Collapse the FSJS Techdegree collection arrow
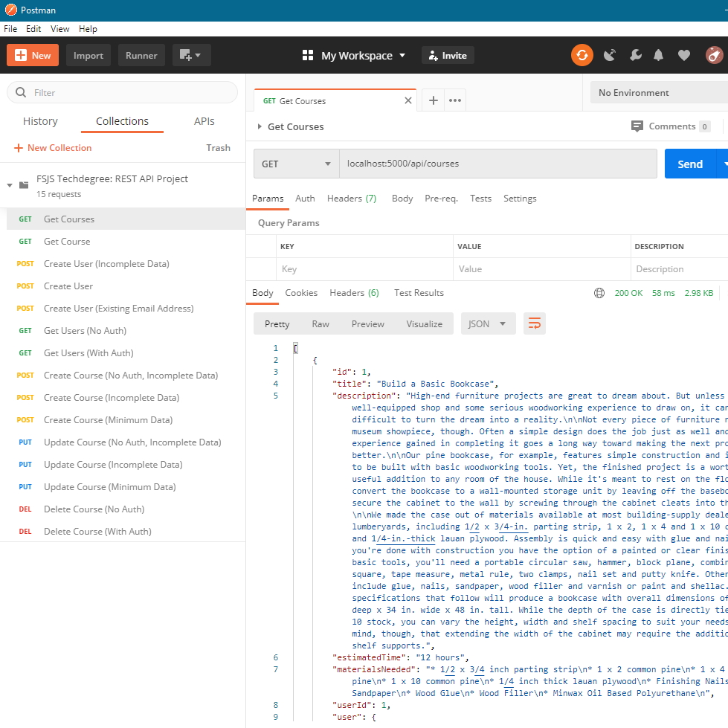Viewport: 728px width, 728px height. [9, 185]
